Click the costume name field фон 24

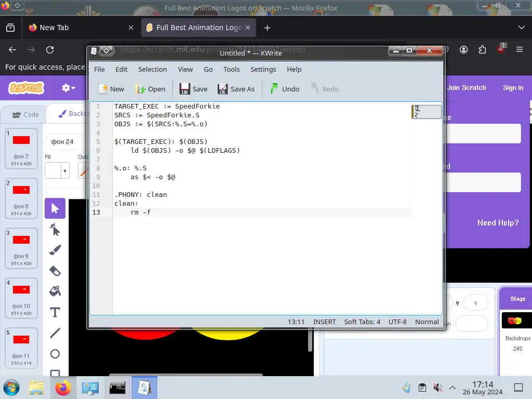(65, 141)
